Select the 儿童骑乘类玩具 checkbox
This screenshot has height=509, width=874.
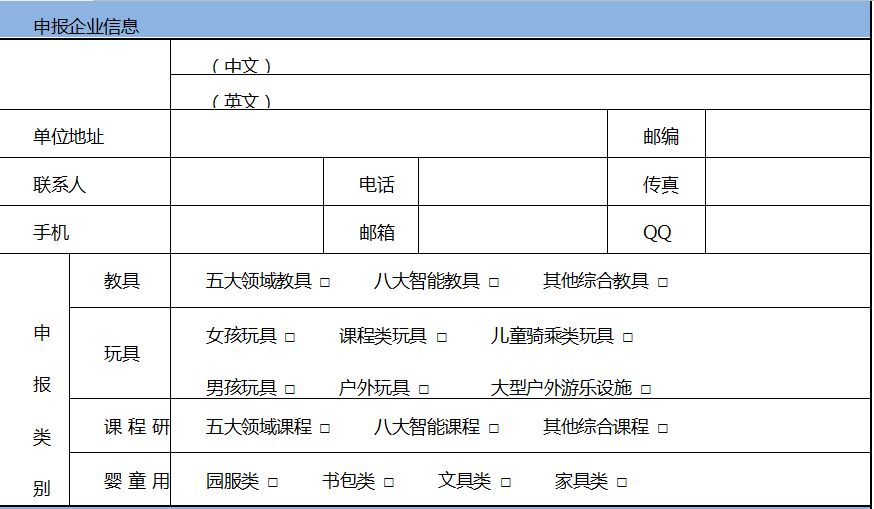click(x=628, y=338)
